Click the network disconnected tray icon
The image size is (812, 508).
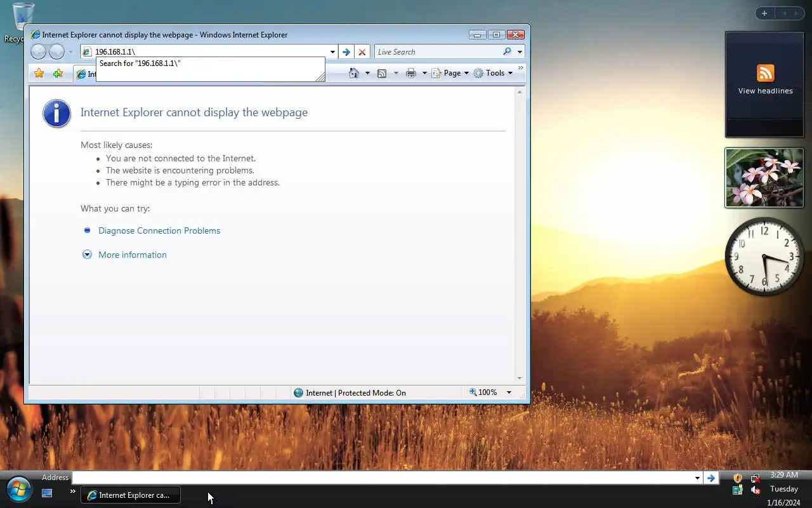[x=755, y=478]
